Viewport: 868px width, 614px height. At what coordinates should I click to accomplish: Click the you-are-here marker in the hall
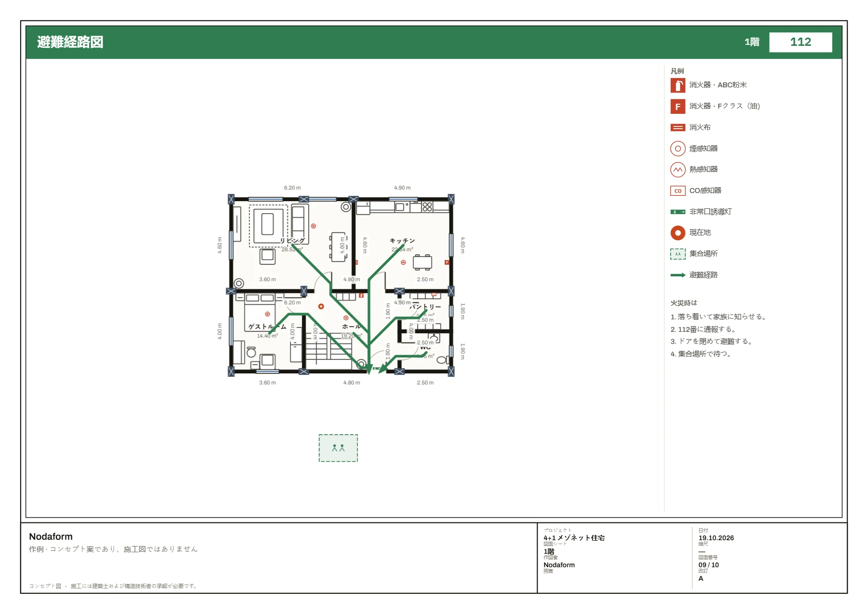pos(321,306)
